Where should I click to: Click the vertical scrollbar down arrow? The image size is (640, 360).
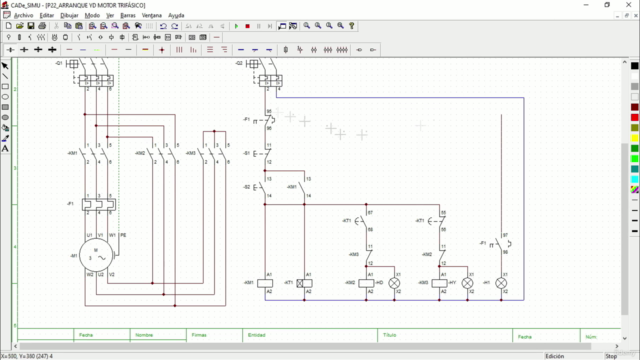tap(624, 338)
